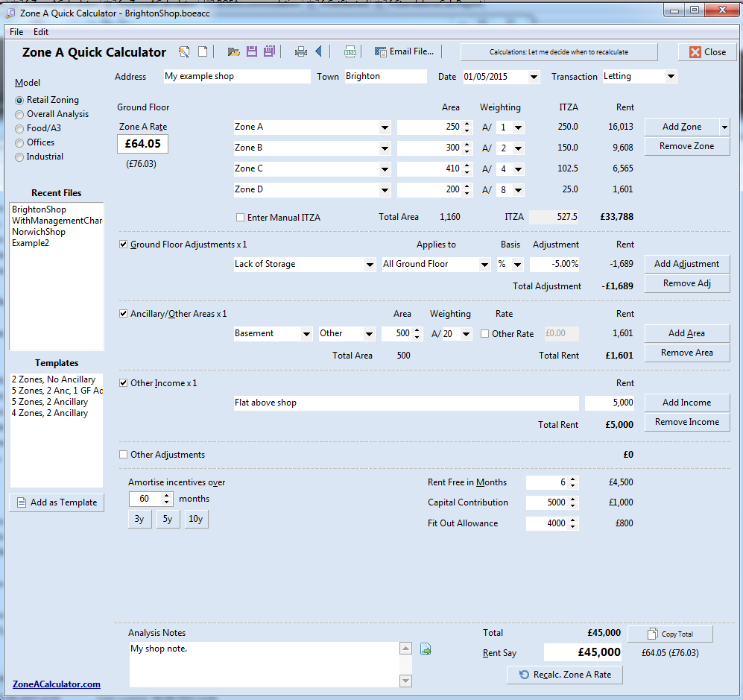Open the Transaction type dropdown

[671, 76]
